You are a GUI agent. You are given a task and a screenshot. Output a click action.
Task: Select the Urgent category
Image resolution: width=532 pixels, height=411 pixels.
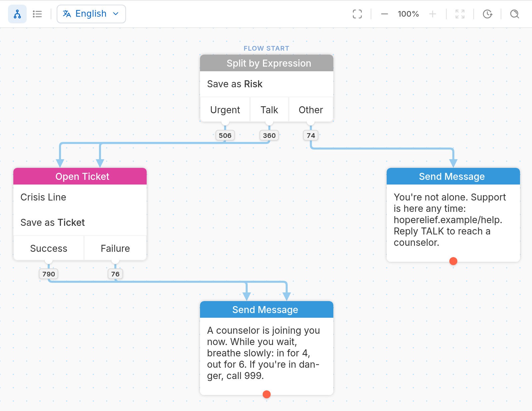[225, 110]
